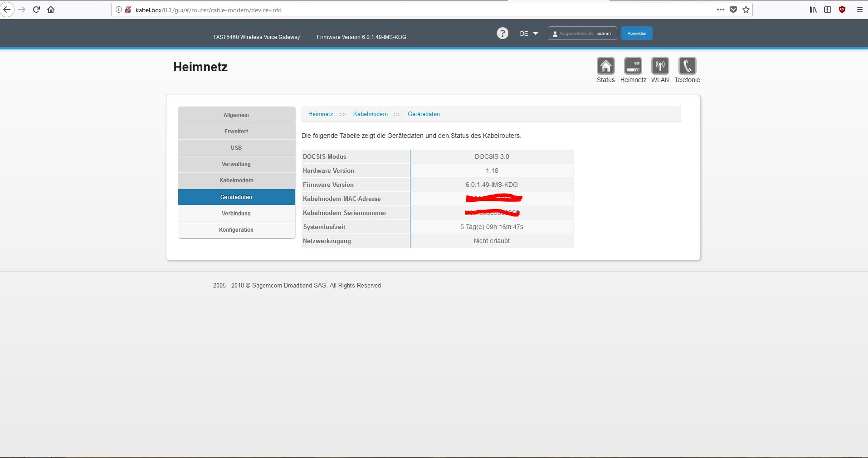Click the DOCSIS Modus label
The width and height of the screenshot is (868, 458).
click(324, 156)
